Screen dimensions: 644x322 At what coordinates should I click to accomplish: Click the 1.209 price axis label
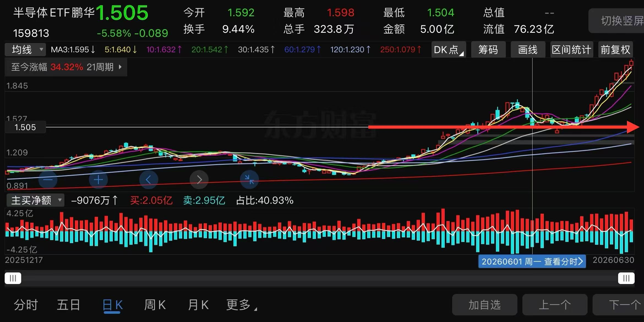coord(17,152)
